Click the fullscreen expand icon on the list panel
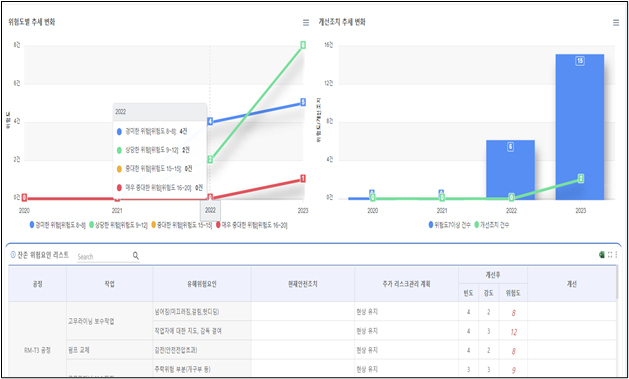The height and width of the screenshot is (379, 629). (x=610, y=255)
